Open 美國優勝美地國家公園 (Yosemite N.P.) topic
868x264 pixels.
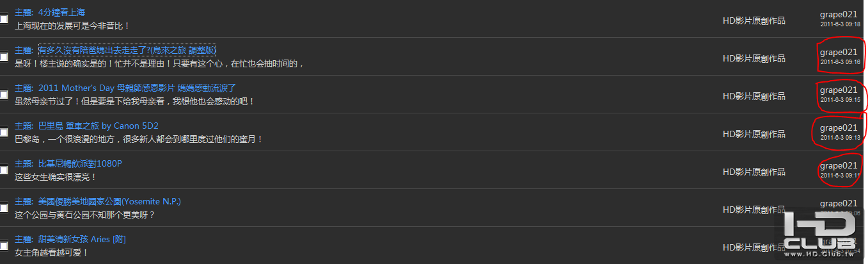109,201
